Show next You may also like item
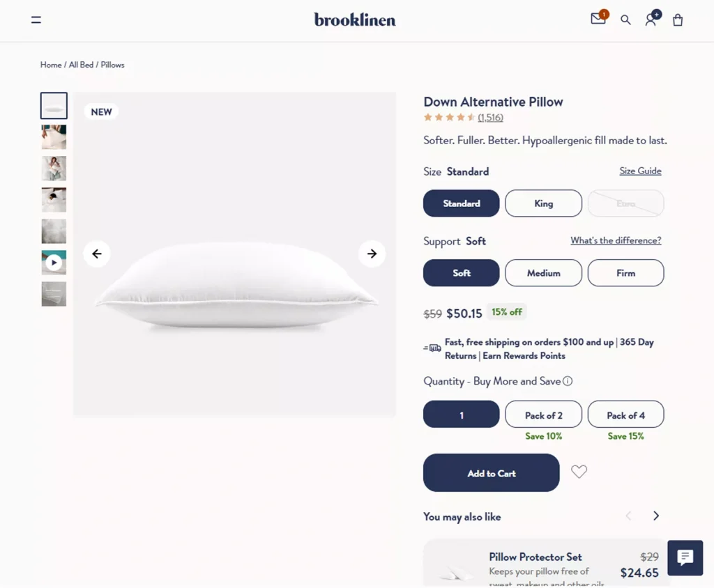This screenshot has width=714, height=588. click(x=655, y=516)
